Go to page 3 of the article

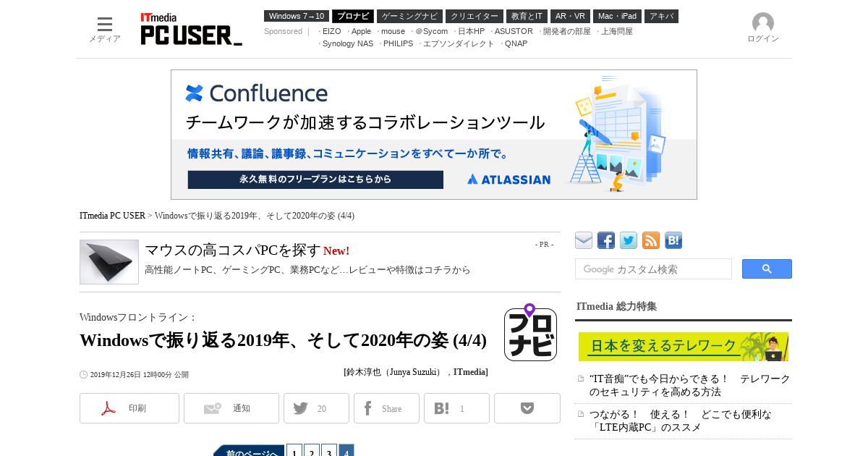[329, 451]
